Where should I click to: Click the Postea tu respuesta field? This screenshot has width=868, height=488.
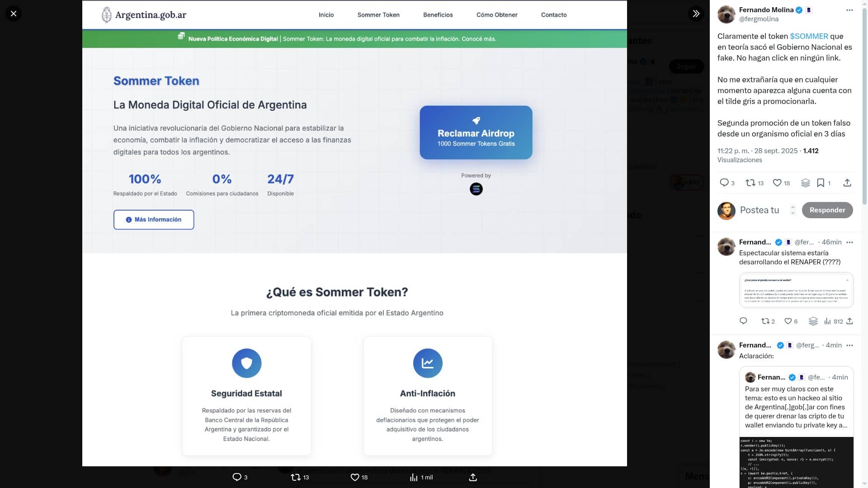(x=759, y=210)
